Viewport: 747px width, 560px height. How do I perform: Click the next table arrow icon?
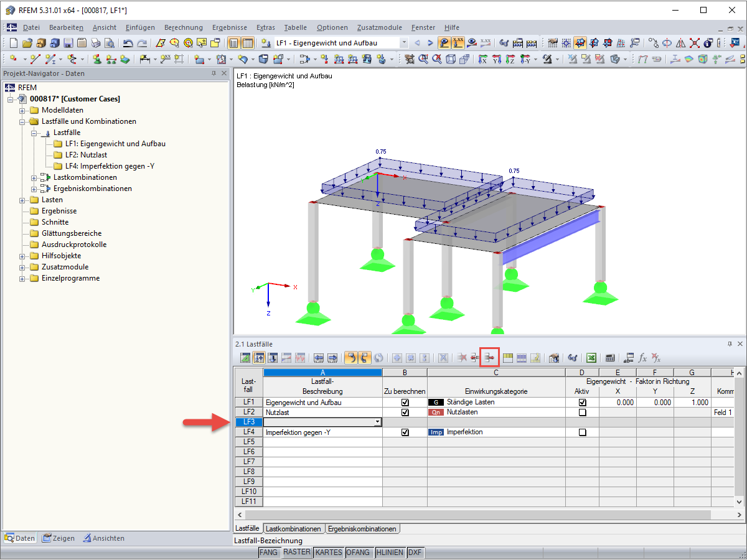332,358
